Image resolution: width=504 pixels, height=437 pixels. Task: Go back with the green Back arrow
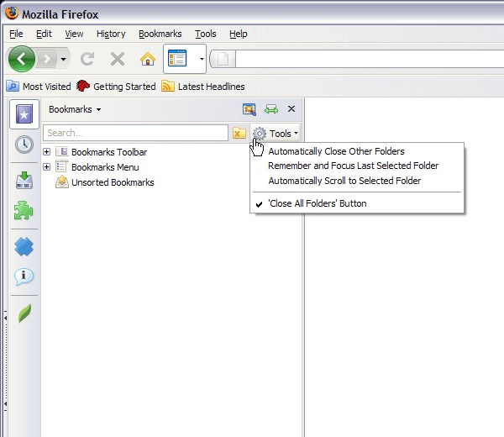22,59
